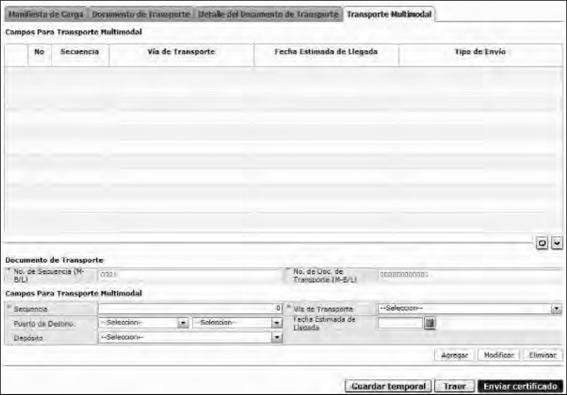
Task: Click the down-arrow icon below the table
Action: tap(557, 243)
